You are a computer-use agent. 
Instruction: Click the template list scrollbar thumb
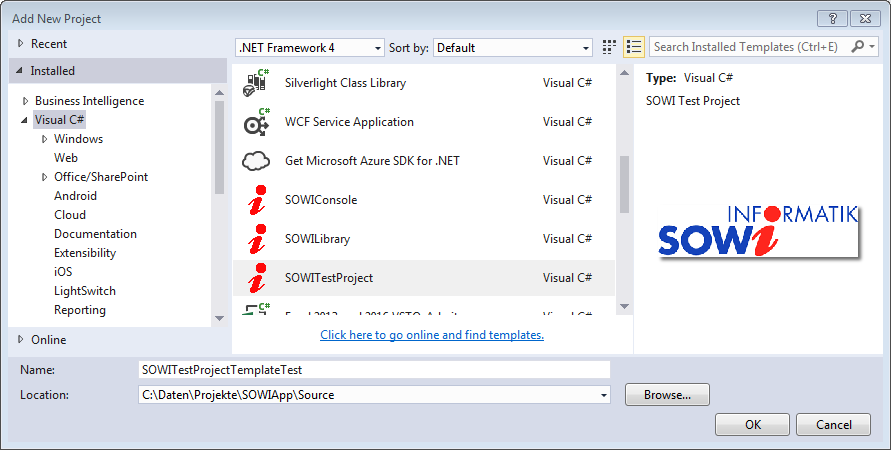point(624,184)
